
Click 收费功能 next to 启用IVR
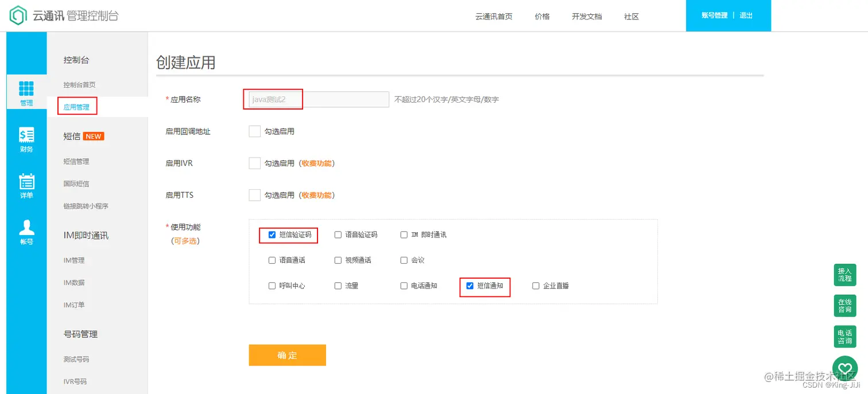316,163
